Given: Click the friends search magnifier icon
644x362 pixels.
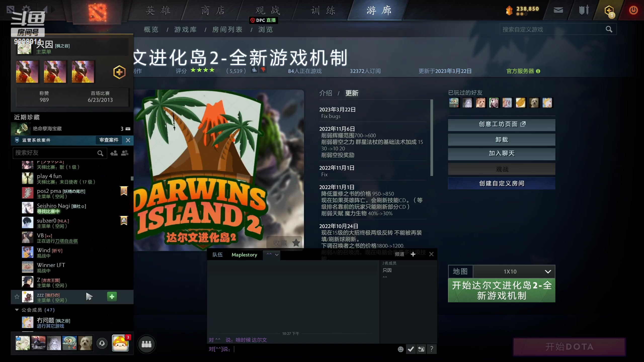Looking at the screenshot, I should pyautogui.click(x=100, y=153).
